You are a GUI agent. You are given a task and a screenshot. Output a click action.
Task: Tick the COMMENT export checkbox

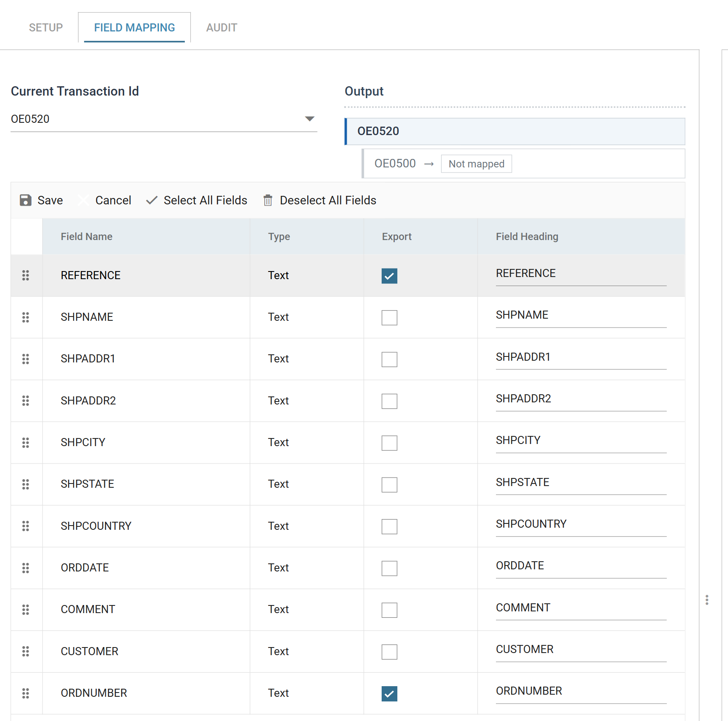[x=389, y=610]
